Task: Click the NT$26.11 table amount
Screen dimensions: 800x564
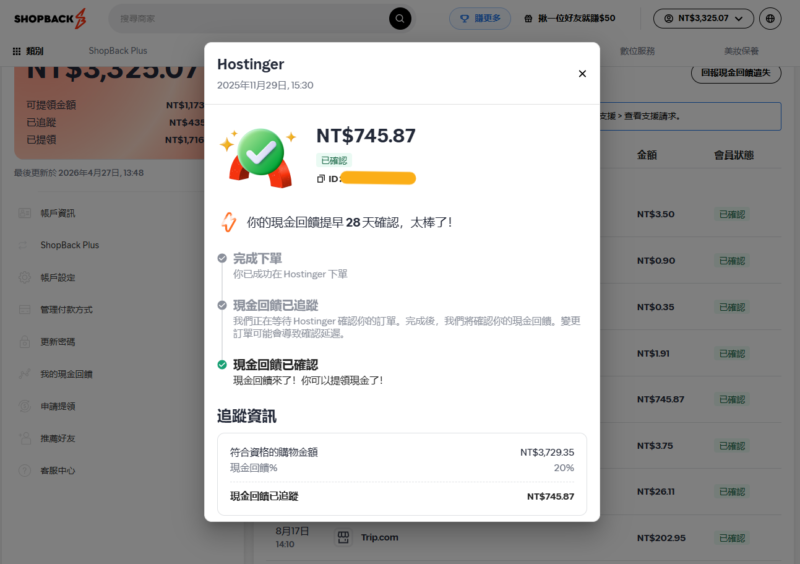Action: click(656, 492)
